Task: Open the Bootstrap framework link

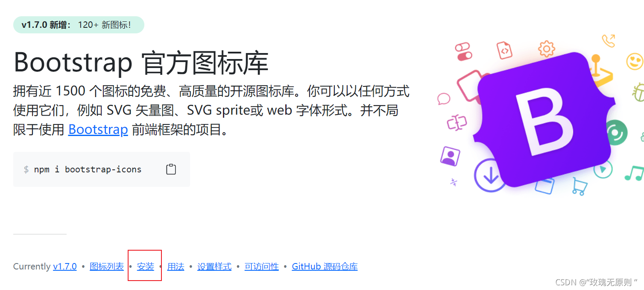Action: [98, 129]
